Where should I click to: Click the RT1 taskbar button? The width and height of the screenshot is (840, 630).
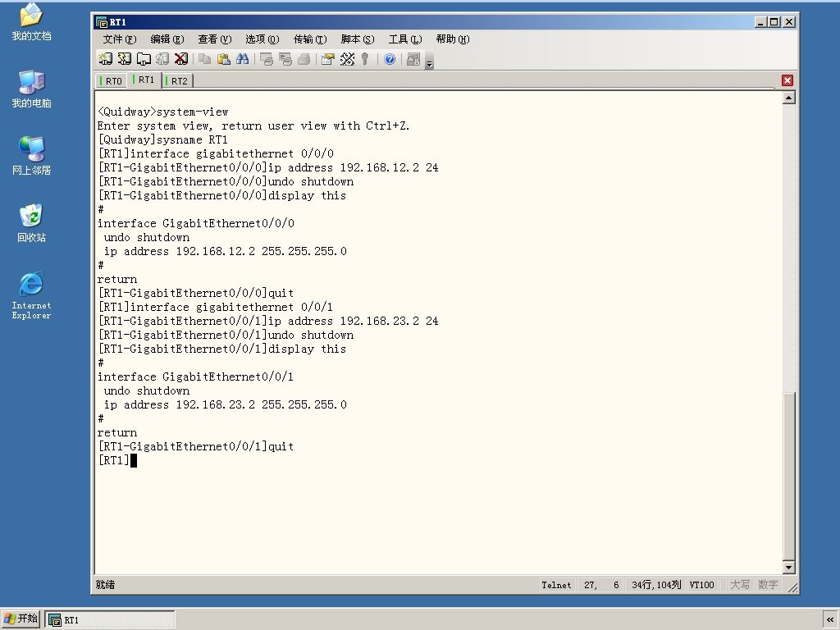pyautogui.click(x=110, y=620)
